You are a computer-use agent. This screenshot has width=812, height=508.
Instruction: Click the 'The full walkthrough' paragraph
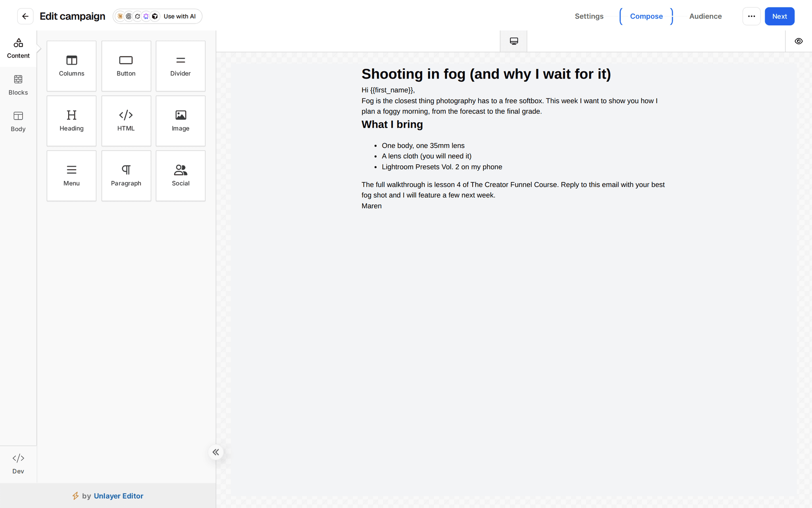click(513, 190)
